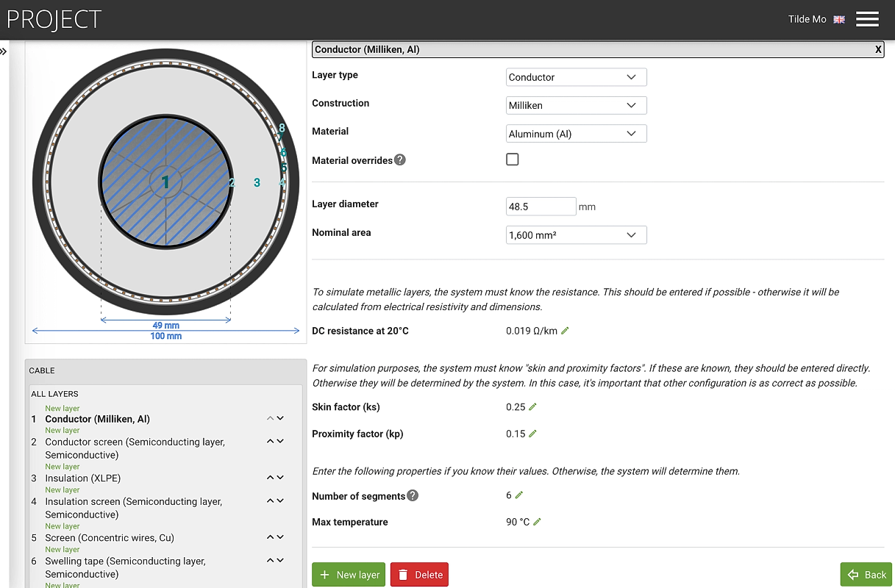Add new layer above Conductor

click(63, 409)
